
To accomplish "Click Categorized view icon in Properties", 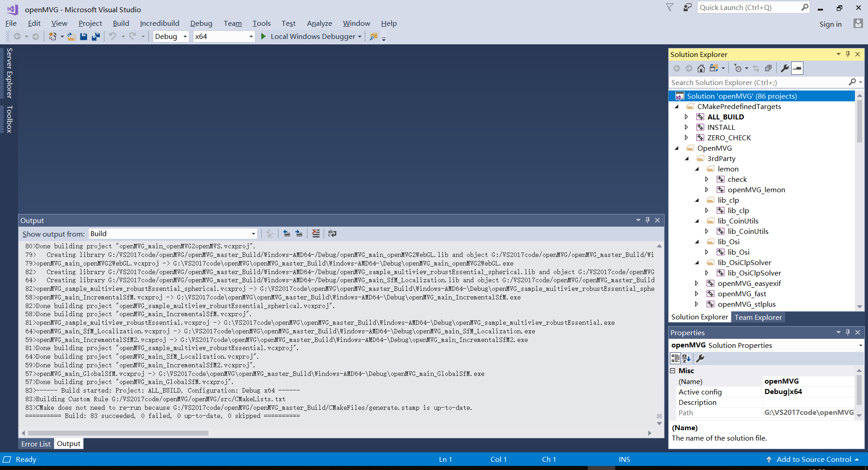I will pyautogui.click(x=675, y=358).
